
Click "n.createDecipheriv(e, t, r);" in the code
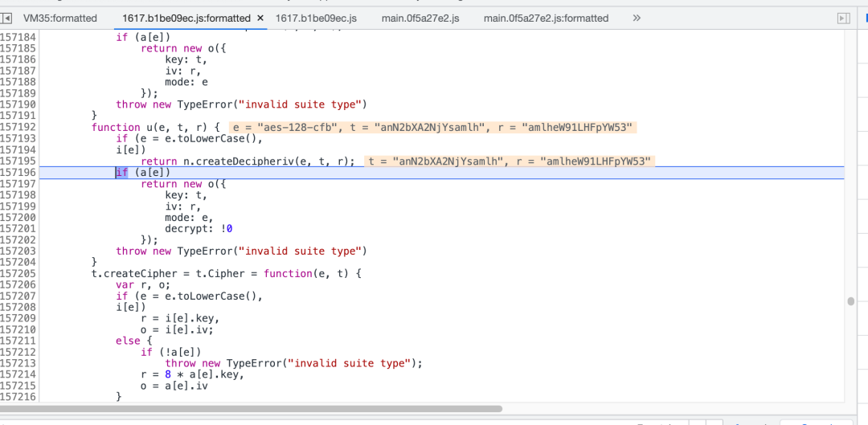click(x=269, y=161)
